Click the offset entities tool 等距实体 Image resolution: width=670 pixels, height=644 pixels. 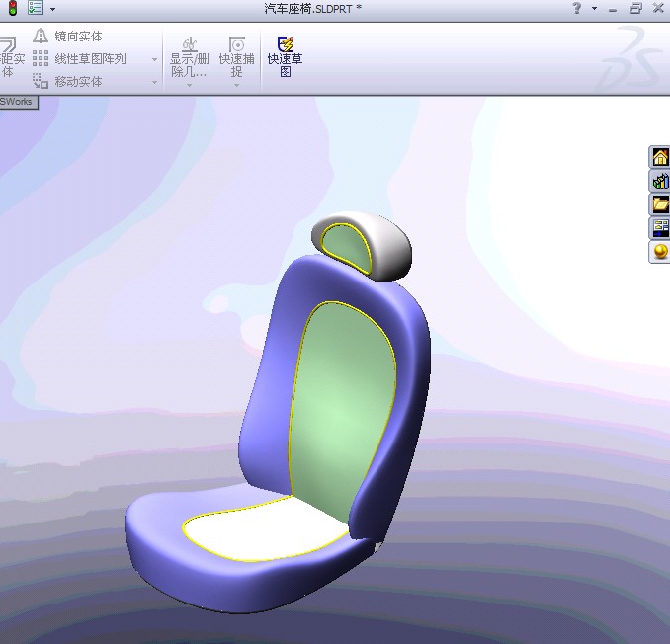click(10, 57)
